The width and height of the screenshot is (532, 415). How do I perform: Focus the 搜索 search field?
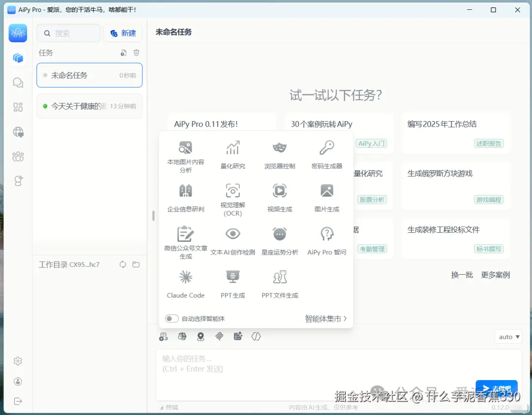(68, 33)
